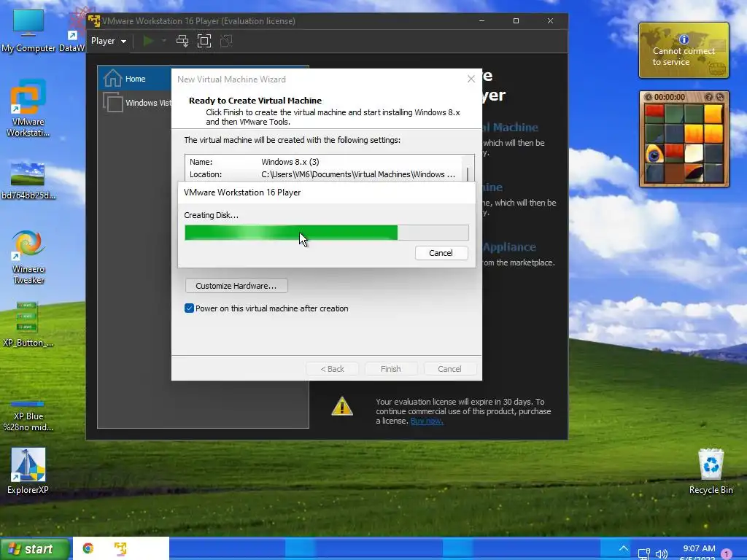Click the Start button
The image size is (747, 560).
click(x=34, y=549)
